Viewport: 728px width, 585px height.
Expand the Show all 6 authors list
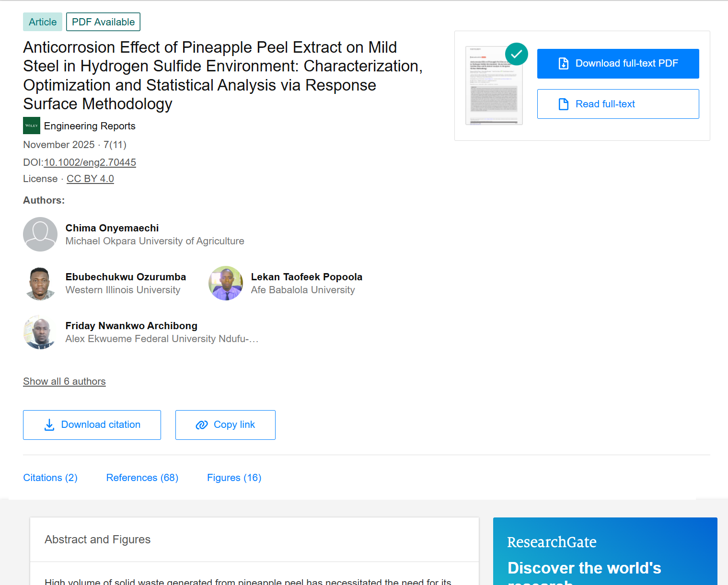(x=64, y=381)
